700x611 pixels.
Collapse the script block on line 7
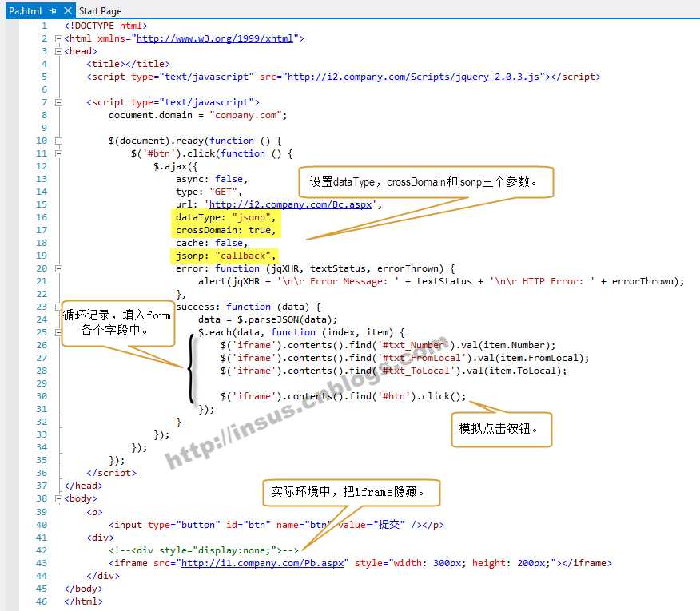click(x=58, y=103)
